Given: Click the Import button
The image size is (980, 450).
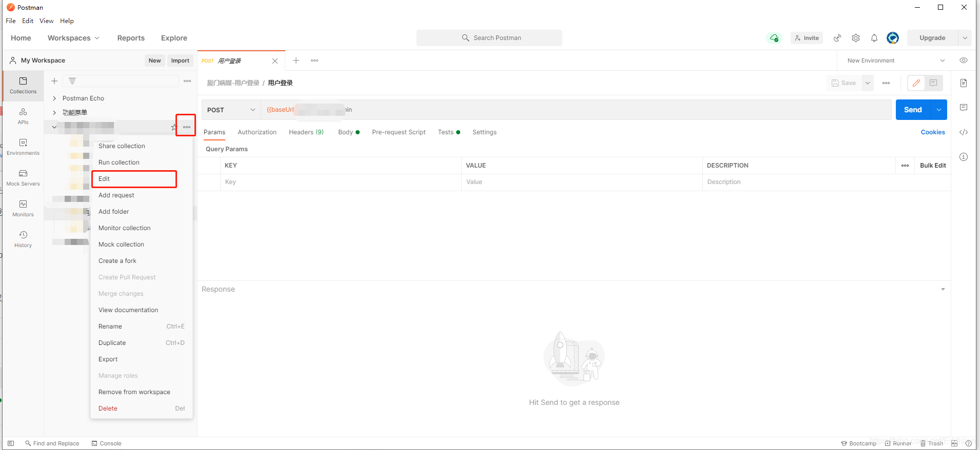Looking at the screenshot, I should click(x=180, y=60).
